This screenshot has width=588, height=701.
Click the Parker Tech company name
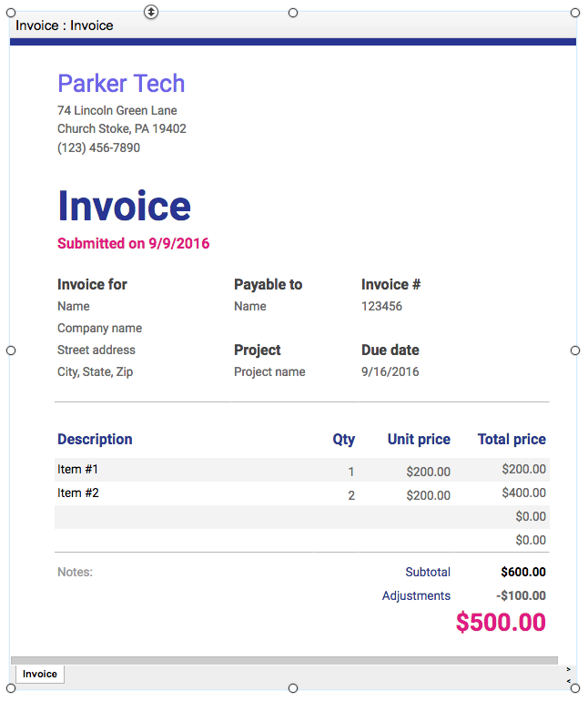(x=121, y=83)
